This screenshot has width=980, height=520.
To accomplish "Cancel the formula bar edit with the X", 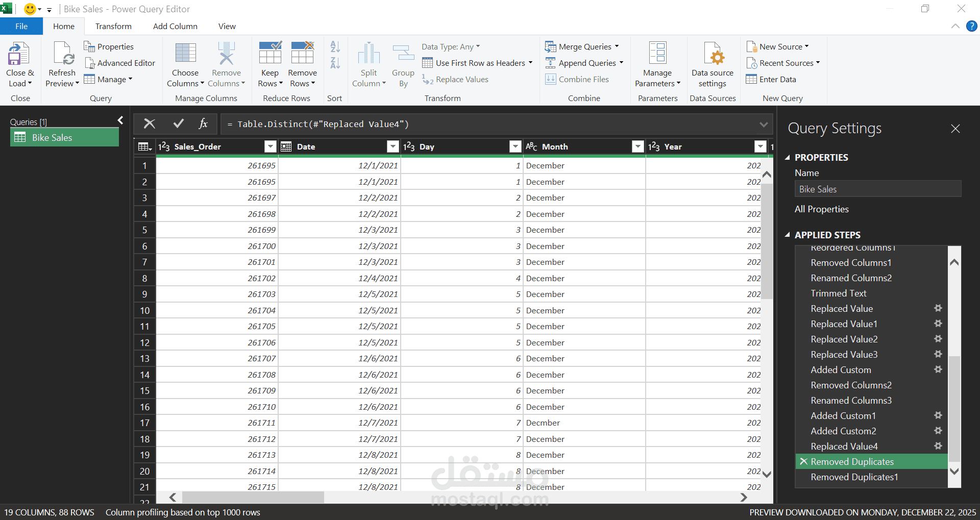I will point(150,123).
